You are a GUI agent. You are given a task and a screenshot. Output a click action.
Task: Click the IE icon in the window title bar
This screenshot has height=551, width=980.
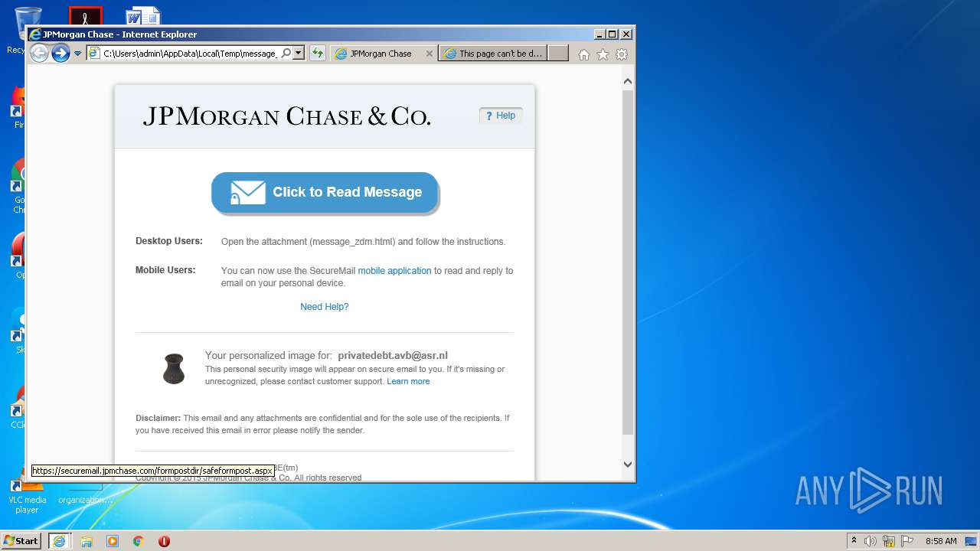tap(34, 34)
